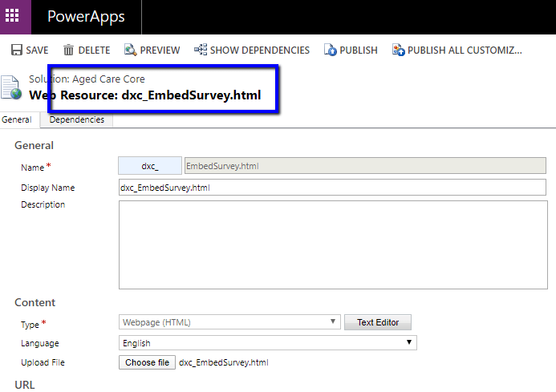Click the web resource document icon
This screenshot has width=556, height=392.
10,88
